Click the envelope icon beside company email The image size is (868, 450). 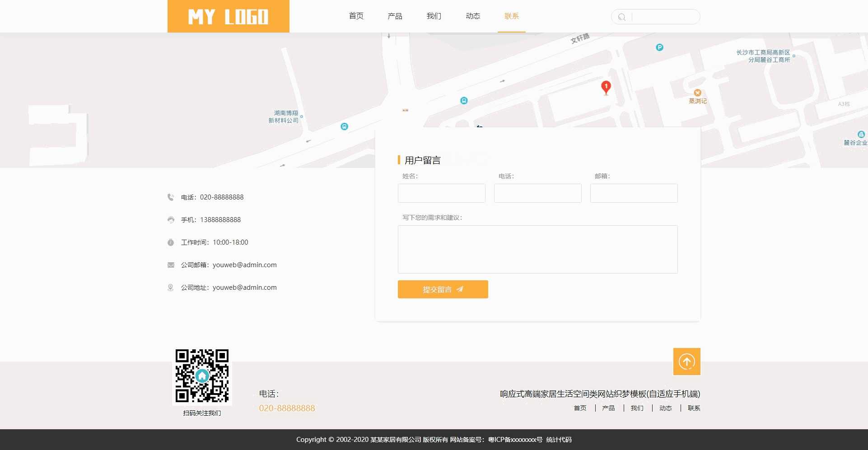point(170,265)
